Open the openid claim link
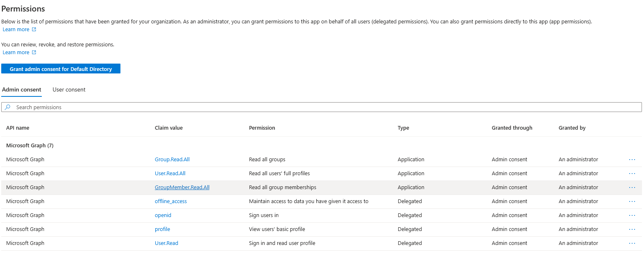Image resolution: width=644 pixels, height=263 pixels. [x=163, y=215]
